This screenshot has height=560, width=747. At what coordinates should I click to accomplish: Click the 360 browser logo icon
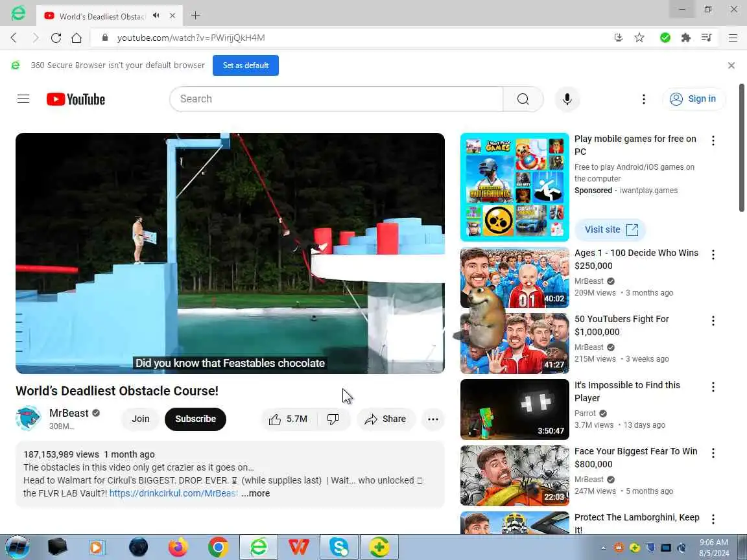18,14
